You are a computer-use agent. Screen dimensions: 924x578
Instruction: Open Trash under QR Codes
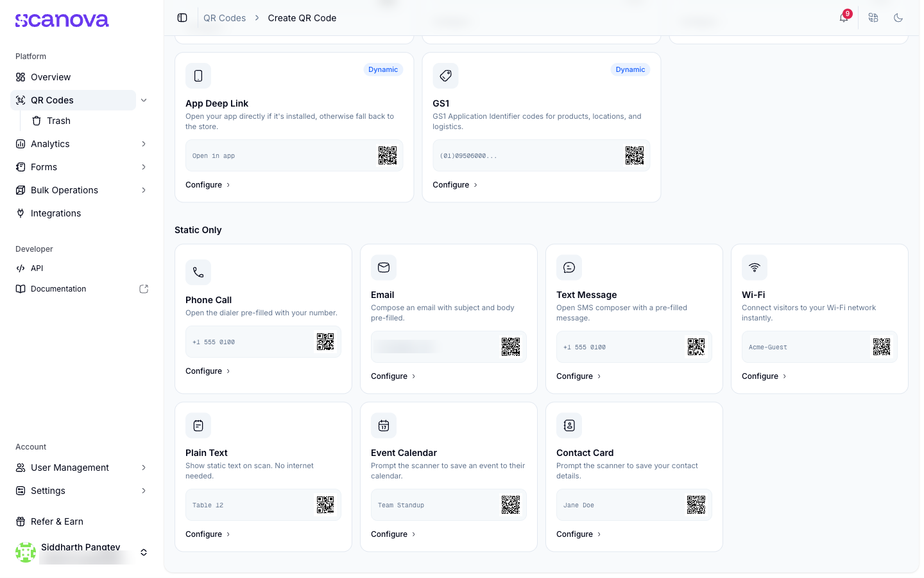[90, 121]
